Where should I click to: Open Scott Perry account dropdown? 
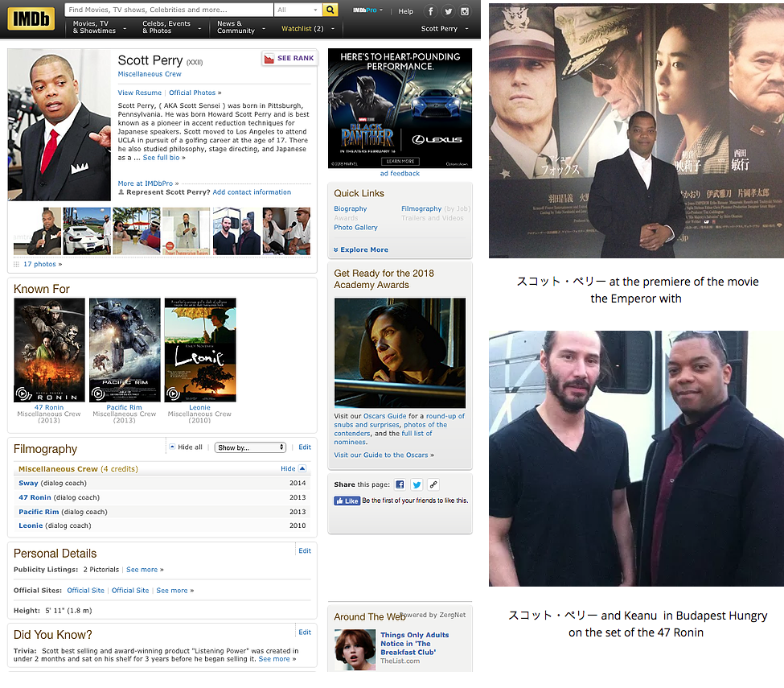pyautogui.click(x=444, y=28)
